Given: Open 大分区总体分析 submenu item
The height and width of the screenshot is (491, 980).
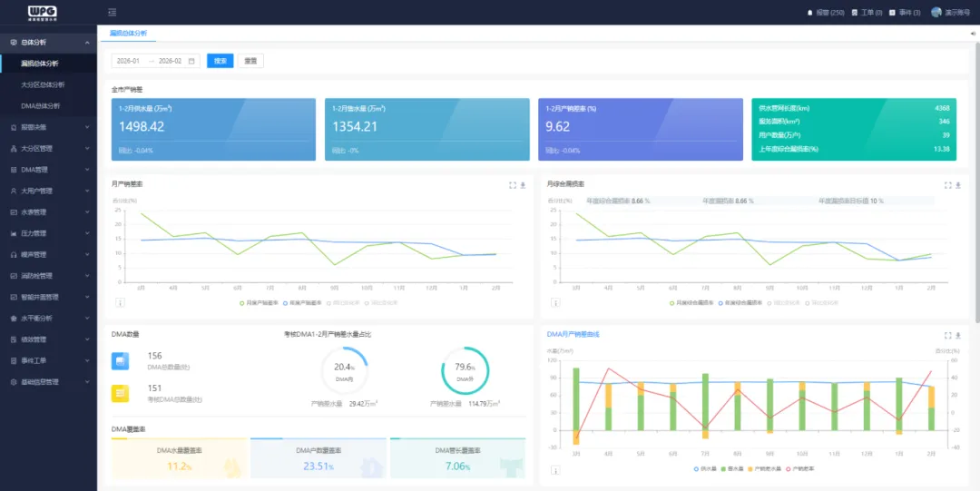Looking at the screenshot, I should point(43,84).
